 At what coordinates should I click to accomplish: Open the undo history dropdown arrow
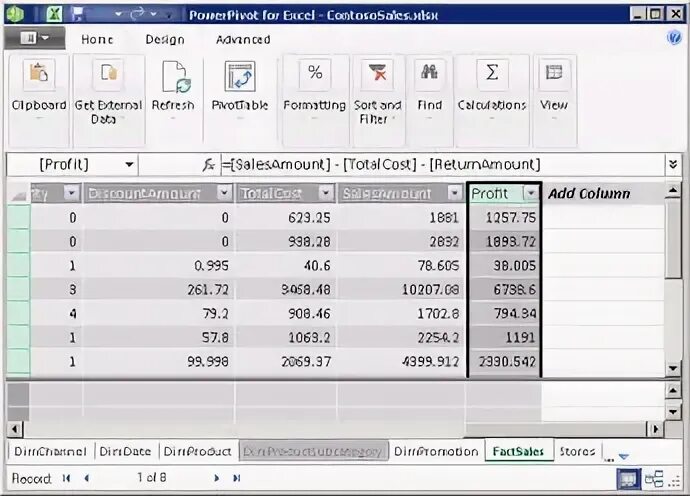118,15
